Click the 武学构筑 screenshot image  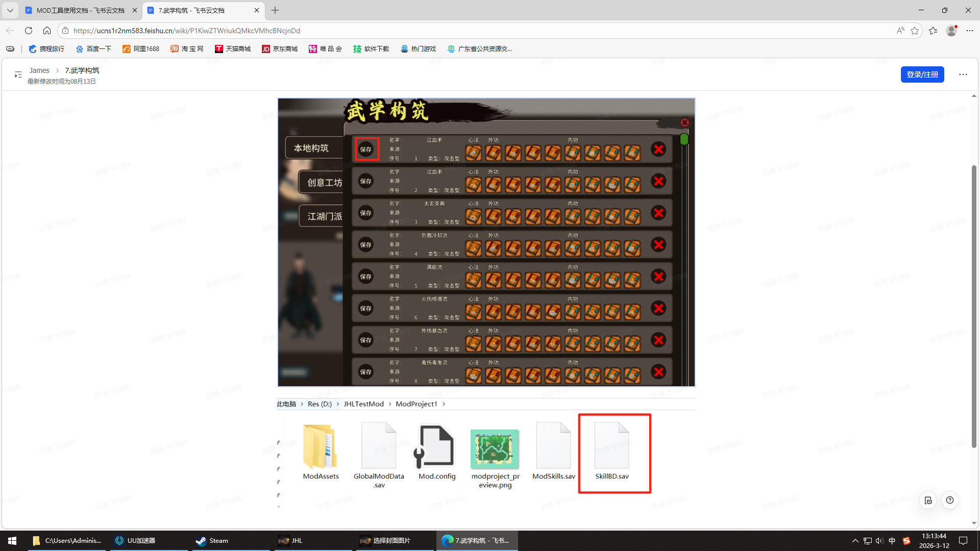[486, 242]
